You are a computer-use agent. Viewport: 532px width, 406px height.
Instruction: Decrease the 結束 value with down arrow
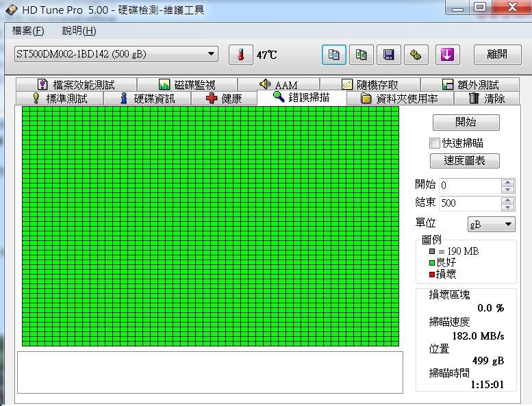(x=507, y=207)
